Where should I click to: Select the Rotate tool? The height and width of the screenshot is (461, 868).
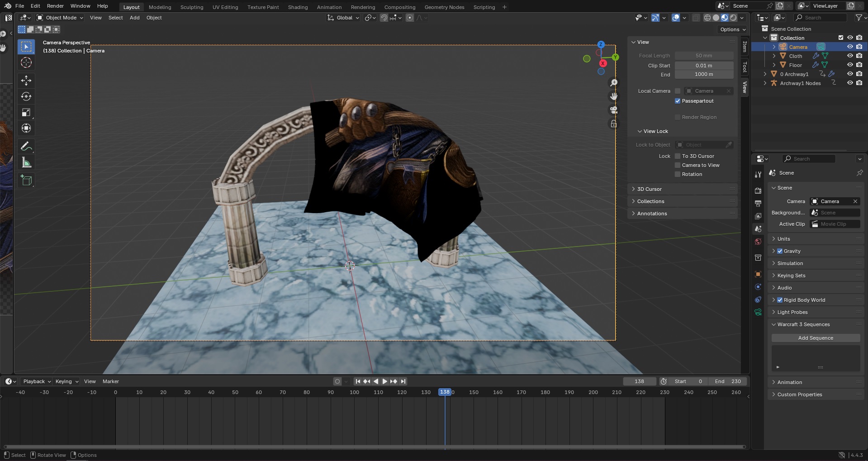[x=26, y=96]
